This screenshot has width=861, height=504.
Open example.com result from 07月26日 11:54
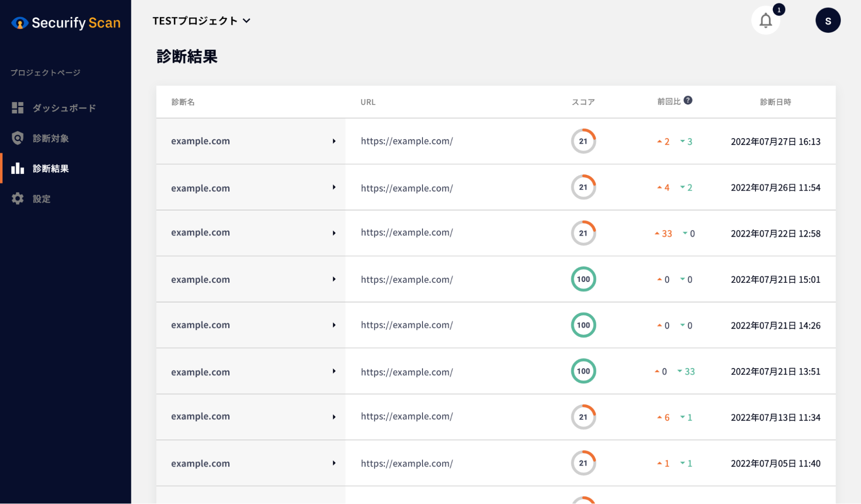pyautogui.click(x=200, y=188)
